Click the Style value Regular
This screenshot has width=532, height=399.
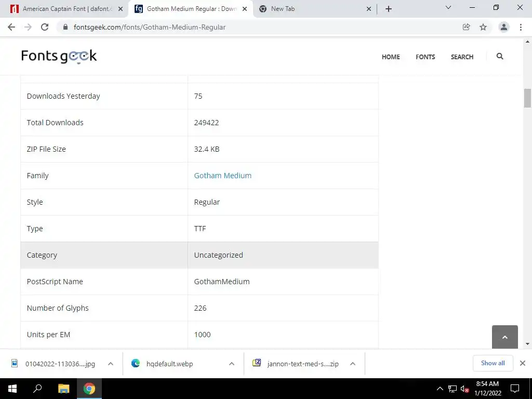tap(207, 202)
